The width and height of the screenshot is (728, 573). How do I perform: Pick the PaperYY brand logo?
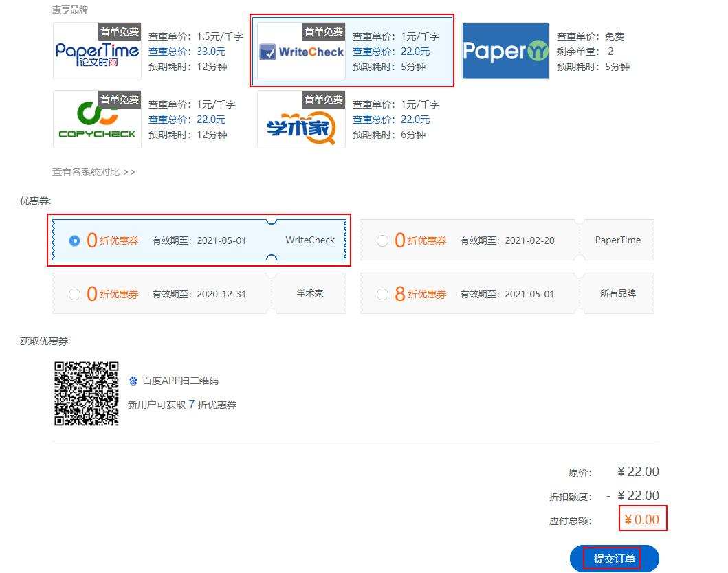click(x=505, y=51)
